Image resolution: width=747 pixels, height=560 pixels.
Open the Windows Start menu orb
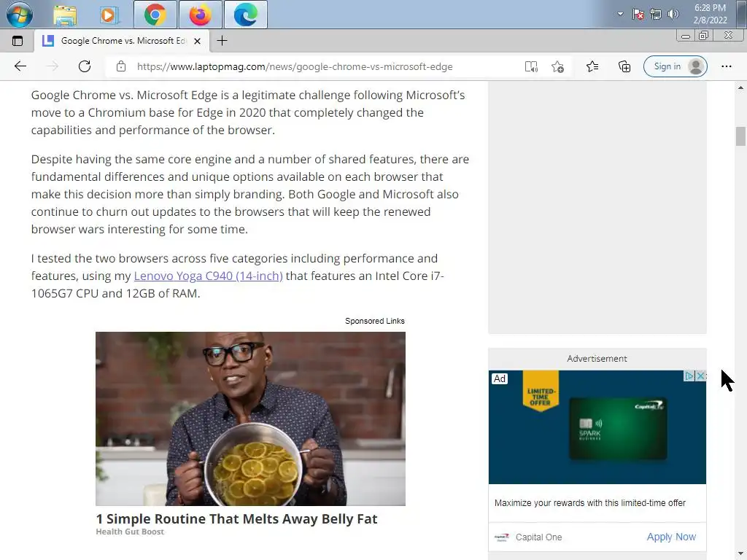coord(19,15)
